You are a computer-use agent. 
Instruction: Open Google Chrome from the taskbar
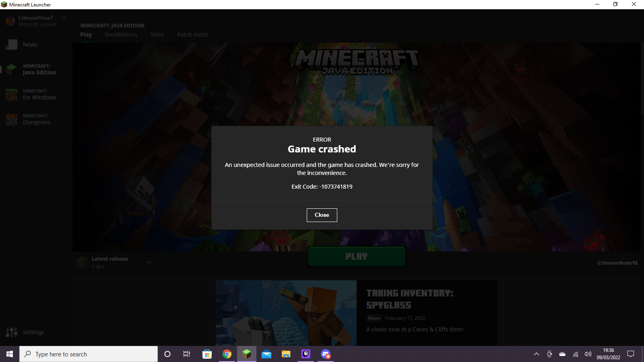pyautogui.click(x=227, y=354)
